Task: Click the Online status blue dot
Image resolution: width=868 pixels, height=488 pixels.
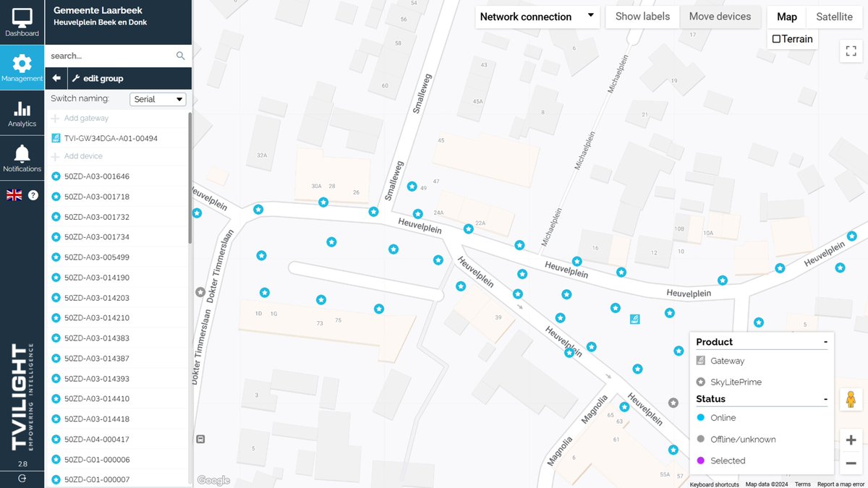Action: point(700,418)
